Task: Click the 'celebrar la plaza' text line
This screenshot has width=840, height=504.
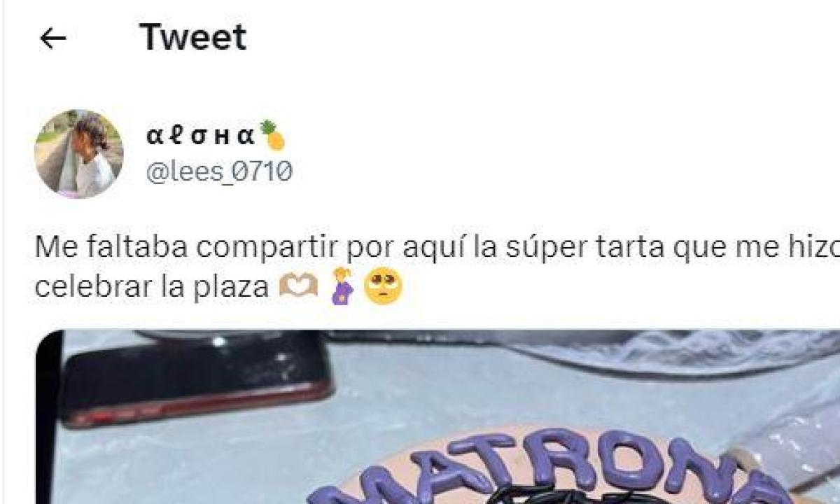Action: 151,287
